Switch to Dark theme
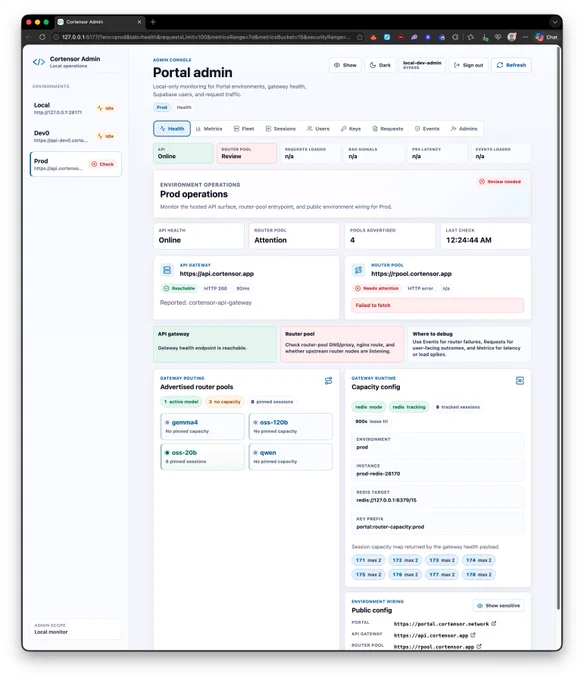Image resolution: width=584 pixels, height=680 pixels. coord(380,65)
